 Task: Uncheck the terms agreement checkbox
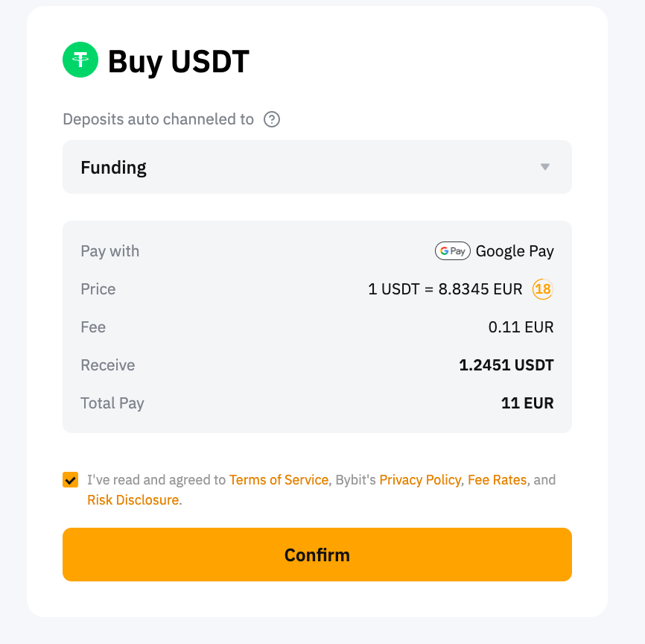click(x=71, y=480)
